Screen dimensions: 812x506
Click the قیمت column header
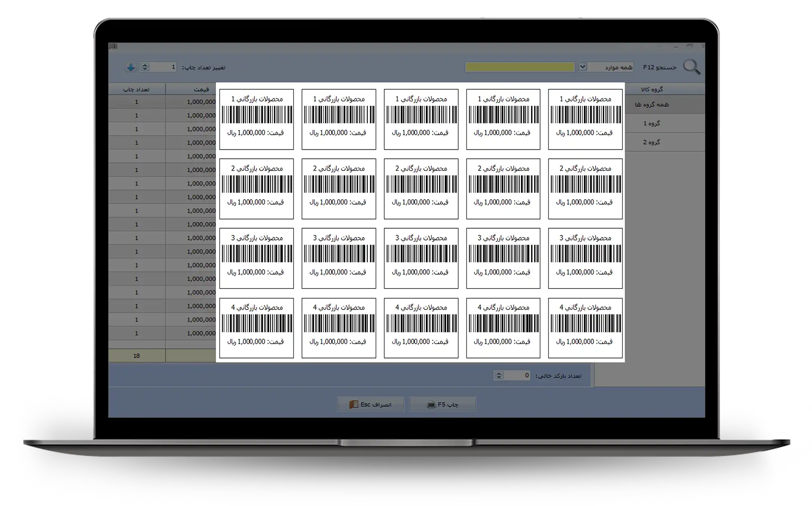pos(191,89)
